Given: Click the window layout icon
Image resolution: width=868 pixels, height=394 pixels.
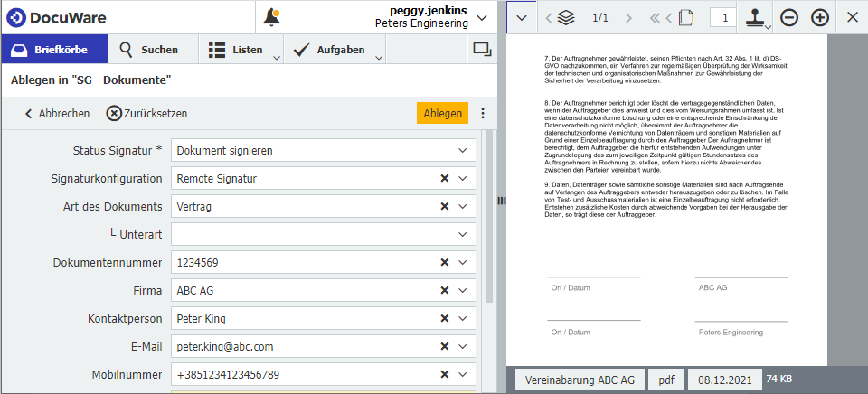Looking at the screenshot, I should pyautogui.click(x=481, y=49).
